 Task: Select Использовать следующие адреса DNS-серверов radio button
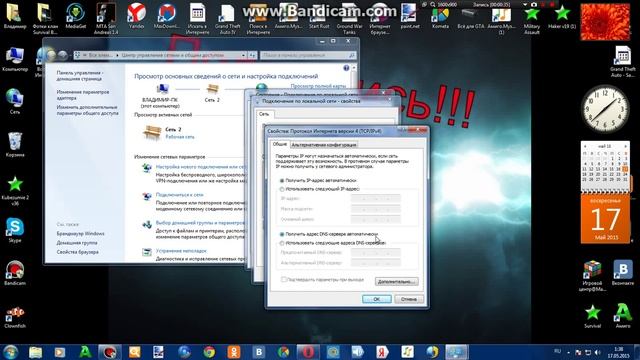(282, 243)
